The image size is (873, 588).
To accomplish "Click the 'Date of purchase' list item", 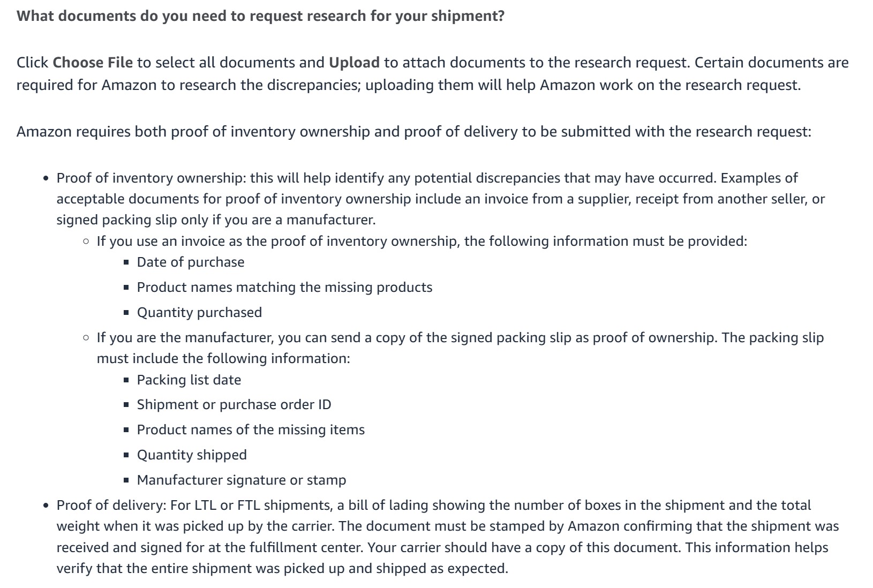I will (x=191, y=262).
